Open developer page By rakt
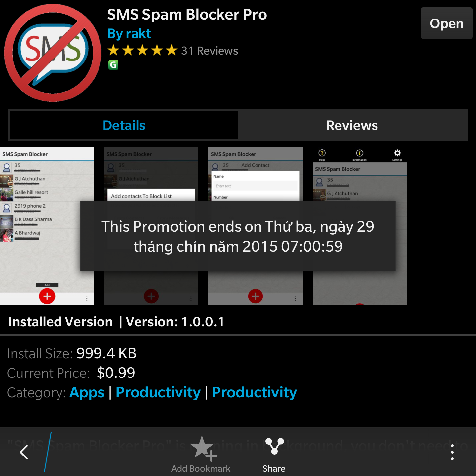Viewport: 476px width, 476px height. (x=129, y=33)
